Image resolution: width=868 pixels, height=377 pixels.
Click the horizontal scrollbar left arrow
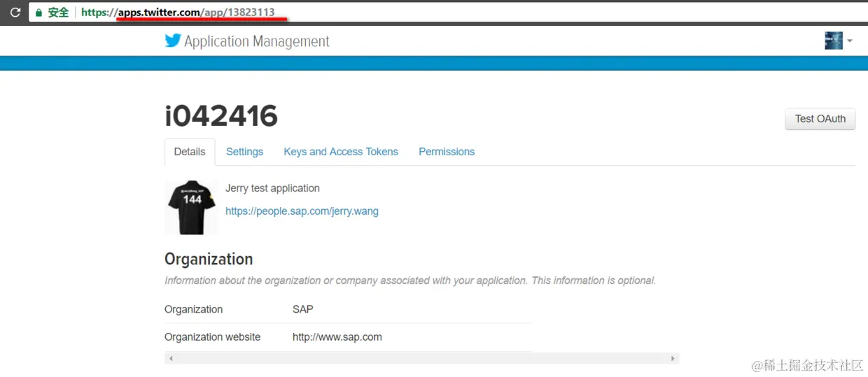click(x=171, y=358)
